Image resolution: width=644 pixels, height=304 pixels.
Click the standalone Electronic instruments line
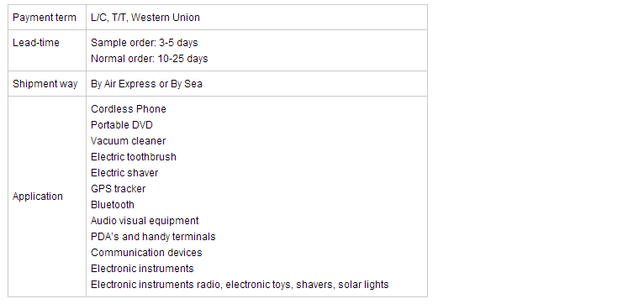pos(142,269)
